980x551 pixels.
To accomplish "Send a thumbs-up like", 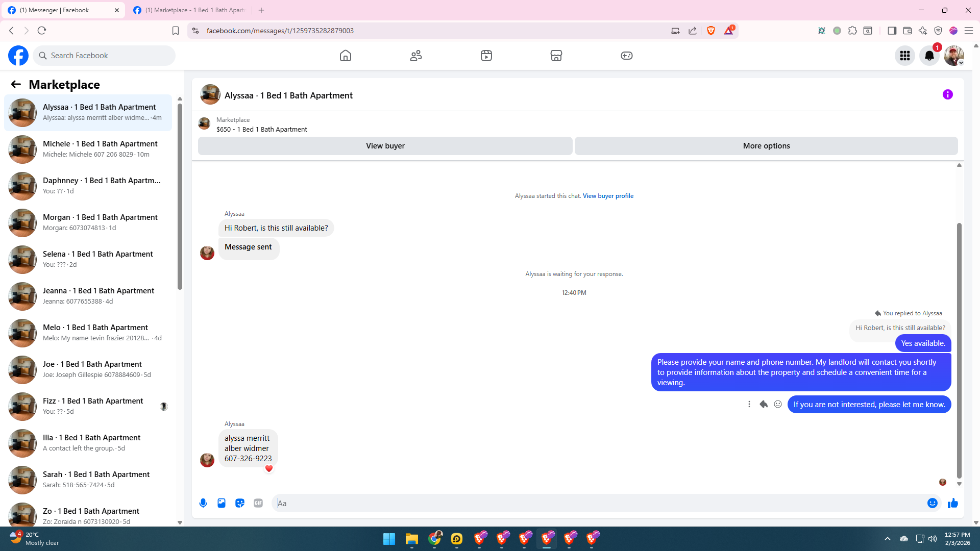I will click(x=952, y=503).
